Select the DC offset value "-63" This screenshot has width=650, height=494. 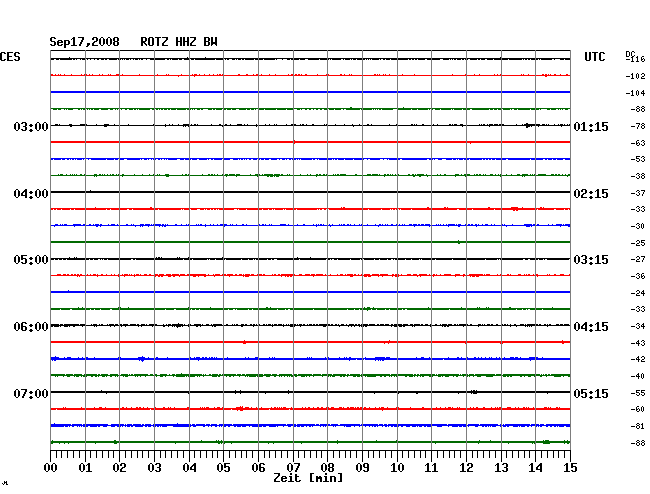(x=638, y=143)
